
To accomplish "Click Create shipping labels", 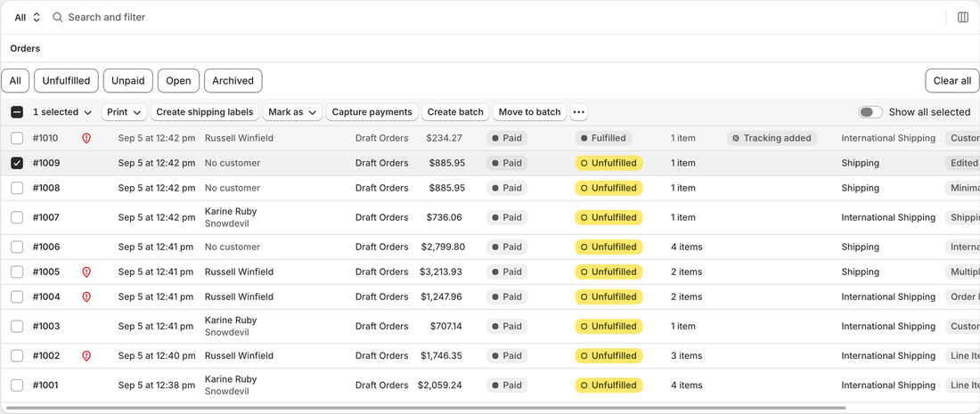I will click(x=205, y=112).
